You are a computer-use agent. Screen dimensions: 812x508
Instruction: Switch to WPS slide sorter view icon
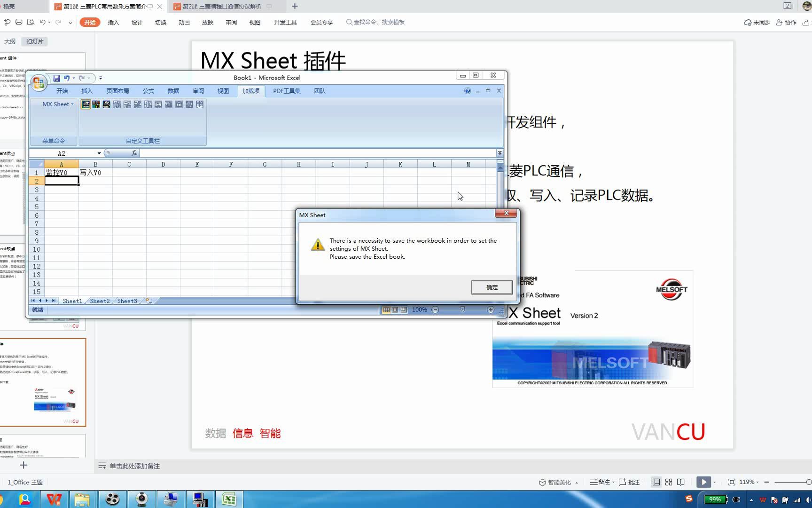pos(669,482)
